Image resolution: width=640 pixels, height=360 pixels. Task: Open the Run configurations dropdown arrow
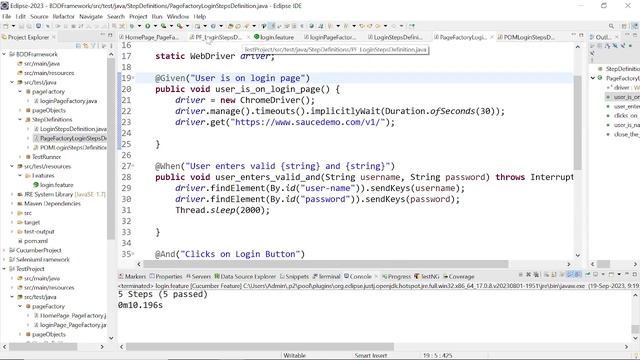(155, 26)
